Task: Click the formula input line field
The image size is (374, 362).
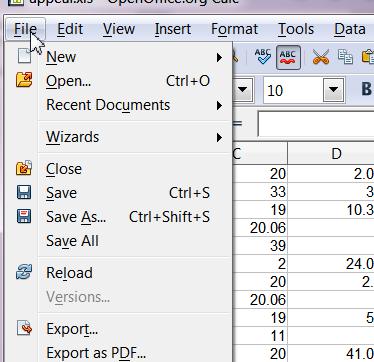Action: 316,124
